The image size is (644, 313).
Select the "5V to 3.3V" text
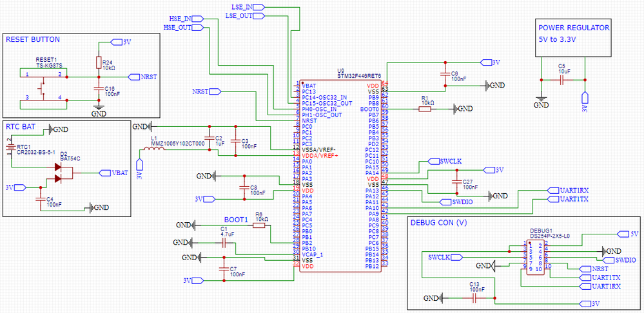click(557, 39)
